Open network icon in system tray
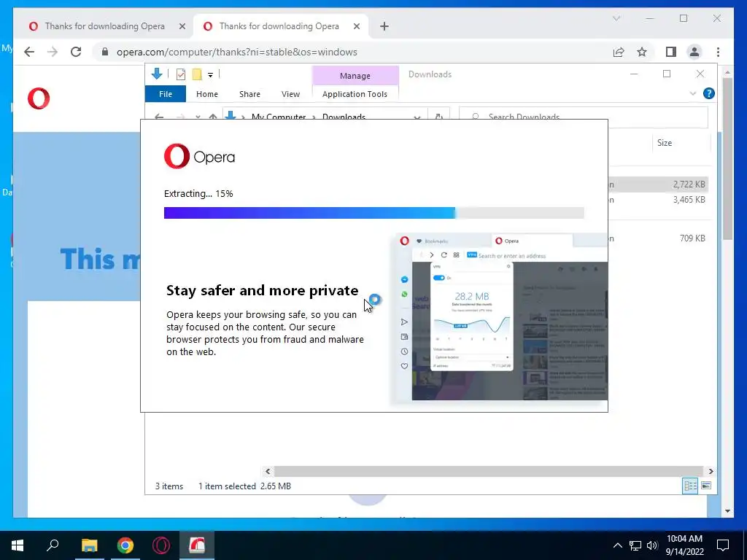Image resolution: width=747 pixels, height=560 pixels. pos(635,545)
